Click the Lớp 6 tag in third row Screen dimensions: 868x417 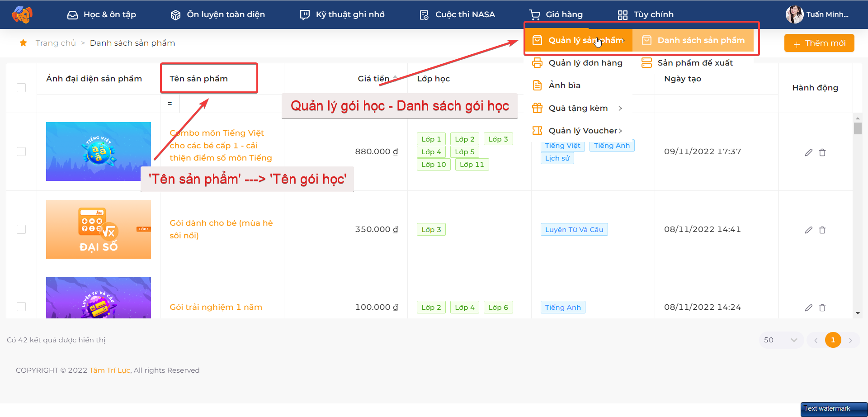pyautogui.click(x=498, y=308)
